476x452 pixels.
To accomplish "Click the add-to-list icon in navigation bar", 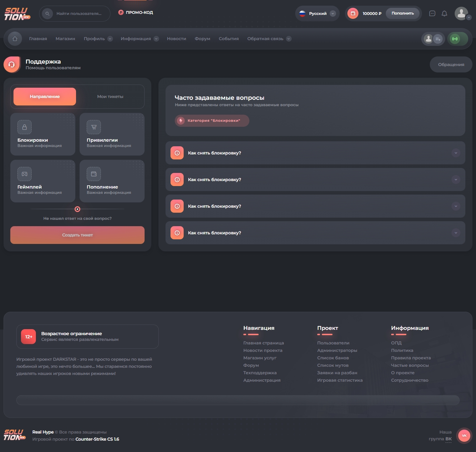I will 438,39.
